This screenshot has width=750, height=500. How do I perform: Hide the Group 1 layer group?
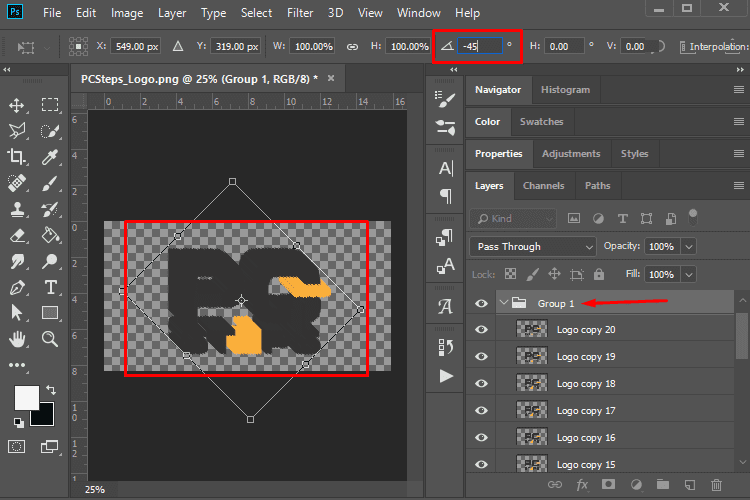[481, 303]
